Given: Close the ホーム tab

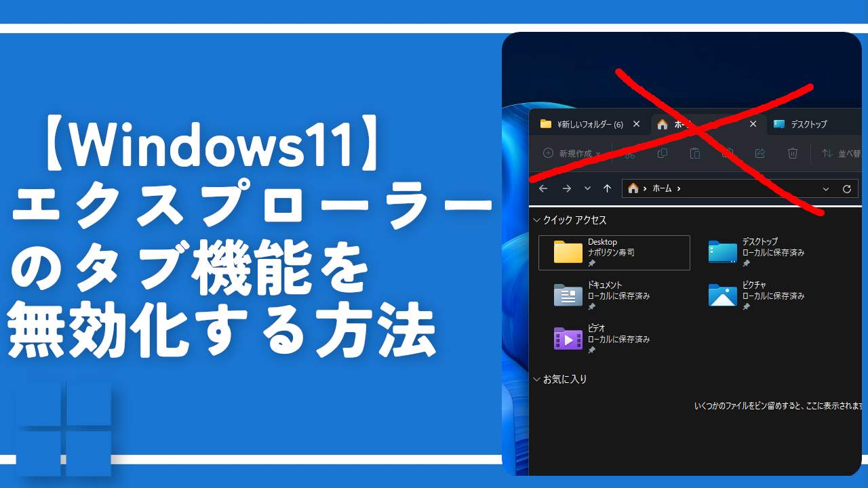Looking at the screenshot, I should point(753,124).
